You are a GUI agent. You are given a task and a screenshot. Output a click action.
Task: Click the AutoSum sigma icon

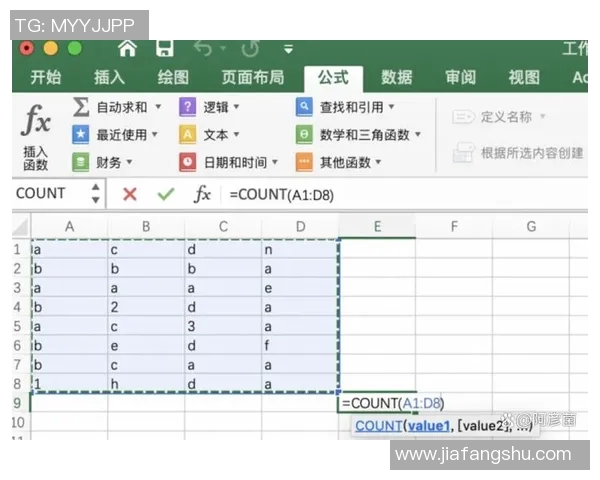click(x=81, y=107)
